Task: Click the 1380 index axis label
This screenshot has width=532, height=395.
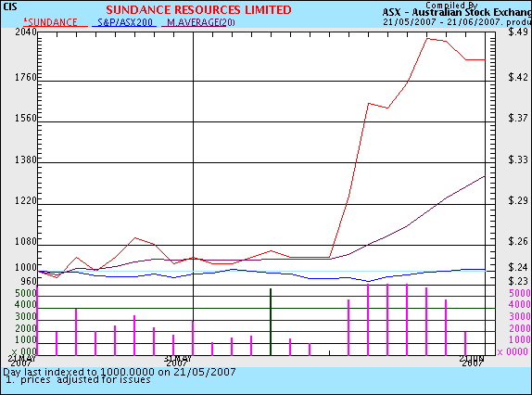Action: pos(25,159)
